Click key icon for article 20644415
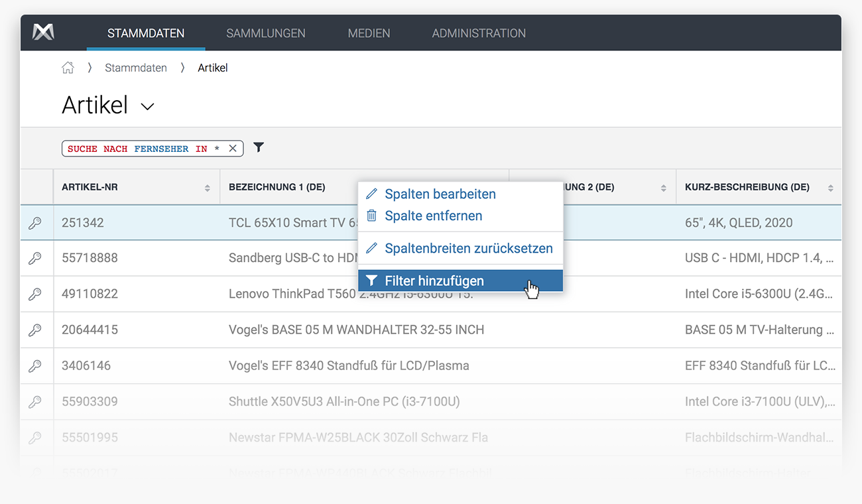This screenshot has width=862, height=504. pos(35,330)
